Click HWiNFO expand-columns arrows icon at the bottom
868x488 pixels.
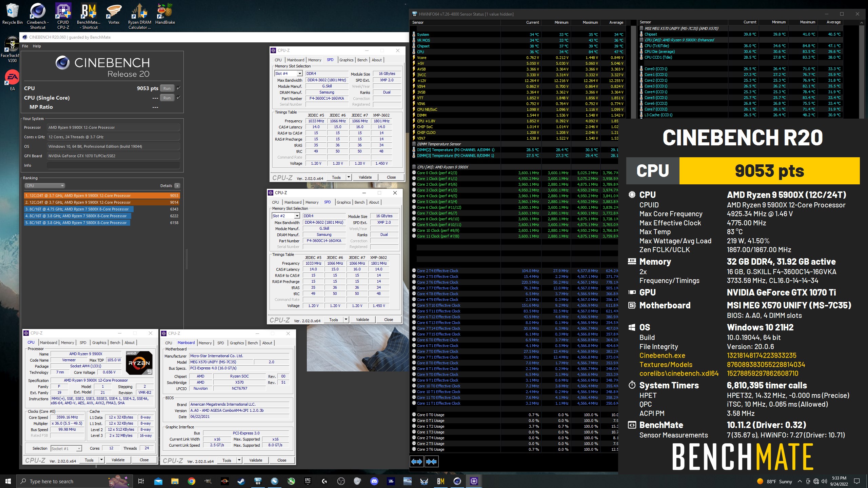416,461
